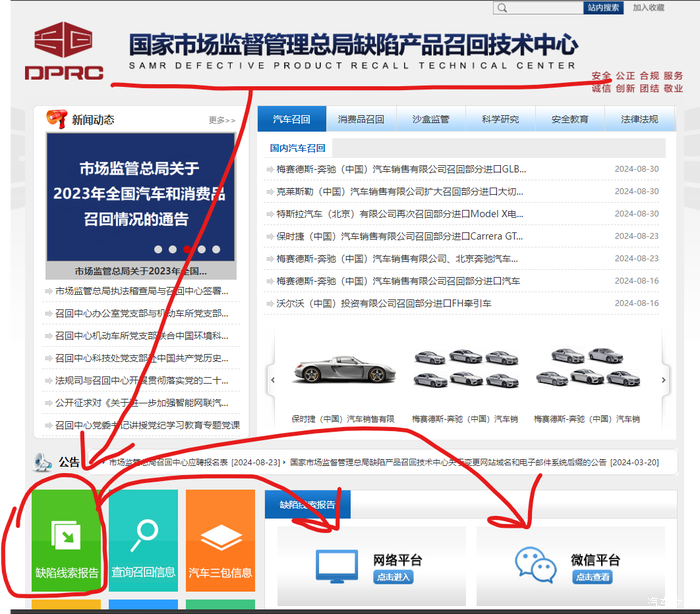This screenshot has width=700, height=614.
Task: Click the DPRC logo
Action: click(x=64, y=51)
